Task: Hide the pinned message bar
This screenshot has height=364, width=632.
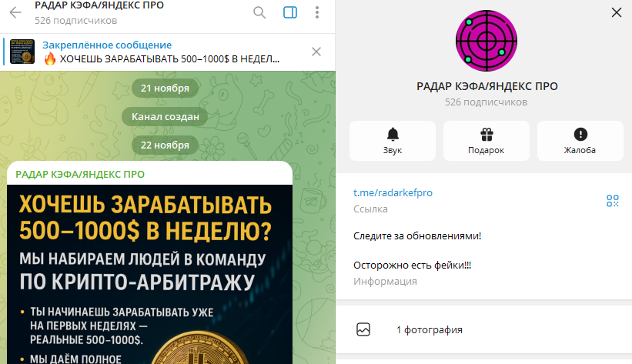Action: [x=316, y=52]
